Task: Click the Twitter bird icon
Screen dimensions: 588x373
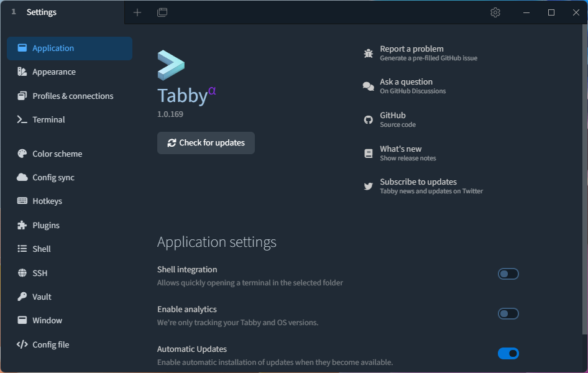Action: click(369, 186)
